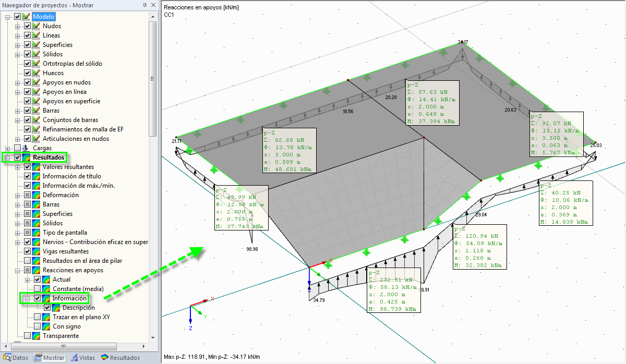
Task: Click the Cargas load arrow icon
Action: [x=26, y=148]
